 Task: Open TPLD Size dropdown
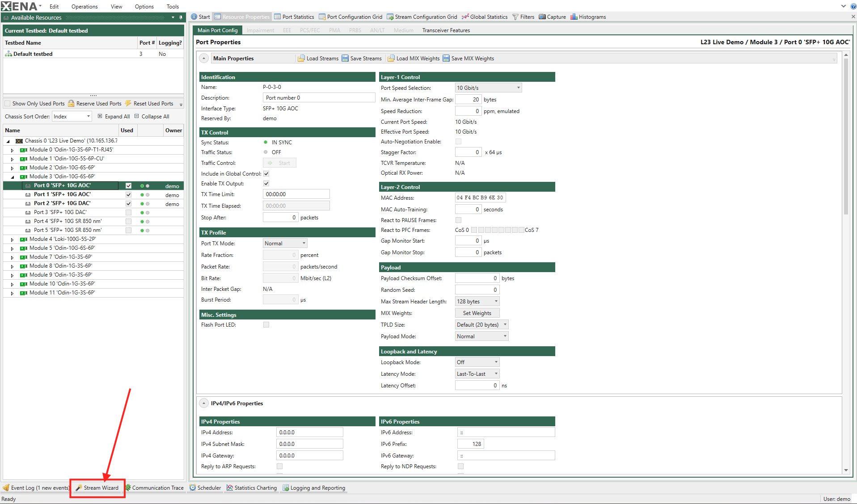click(481, 325)
